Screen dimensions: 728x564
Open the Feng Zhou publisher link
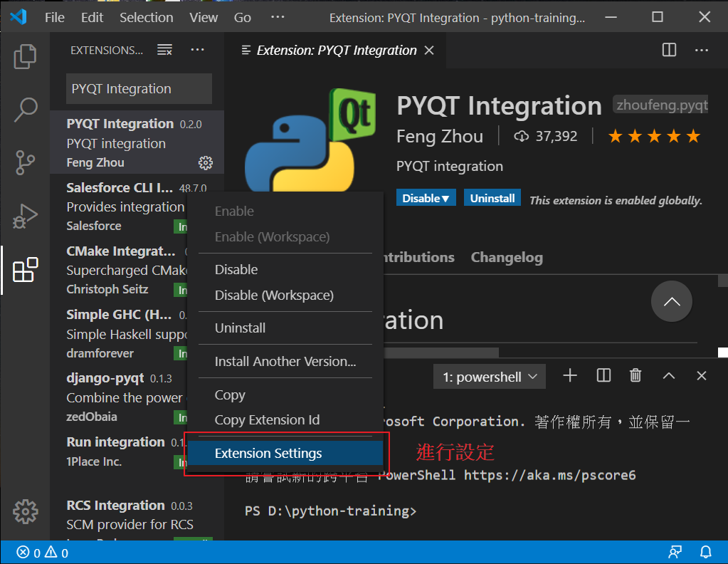(x=440, y=136)
